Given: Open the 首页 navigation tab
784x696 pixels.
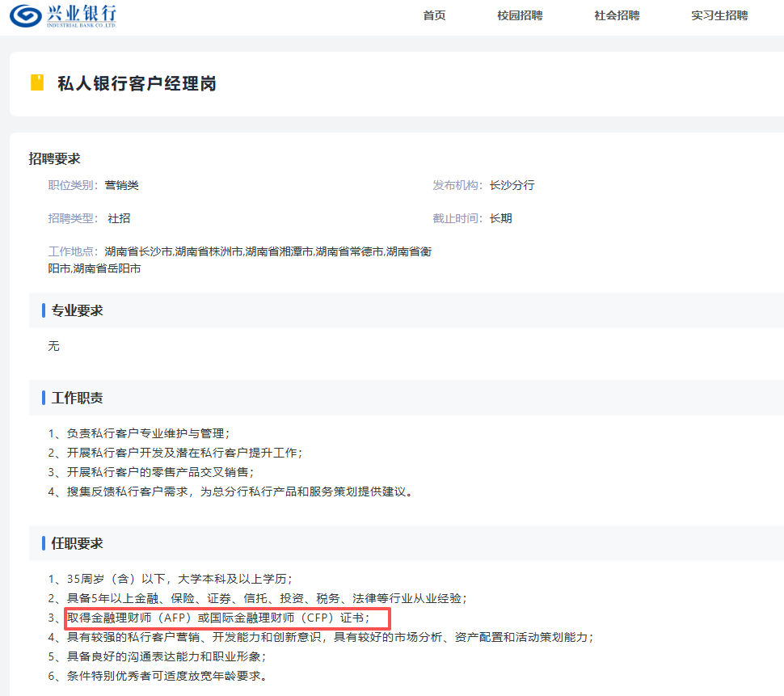Looking at the screenshot, I should [434, 15].
